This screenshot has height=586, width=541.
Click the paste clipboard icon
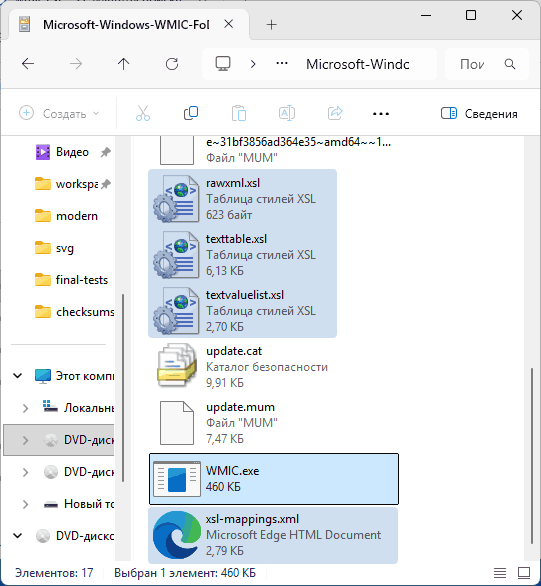[x=239, y=113]
